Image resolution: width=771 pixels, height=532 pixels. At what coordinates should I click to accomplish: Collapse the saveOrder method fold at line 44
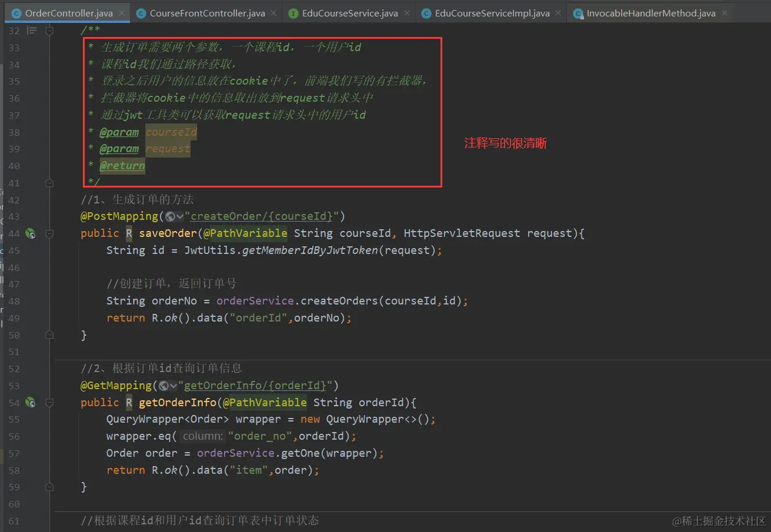coord(50,233)
